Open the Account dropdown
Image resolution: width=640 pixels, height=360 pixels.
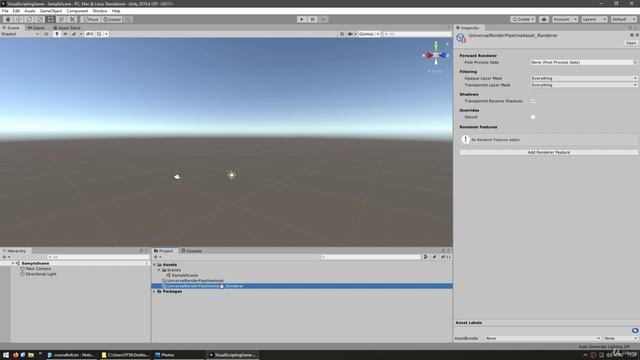(x=565, y=19)
